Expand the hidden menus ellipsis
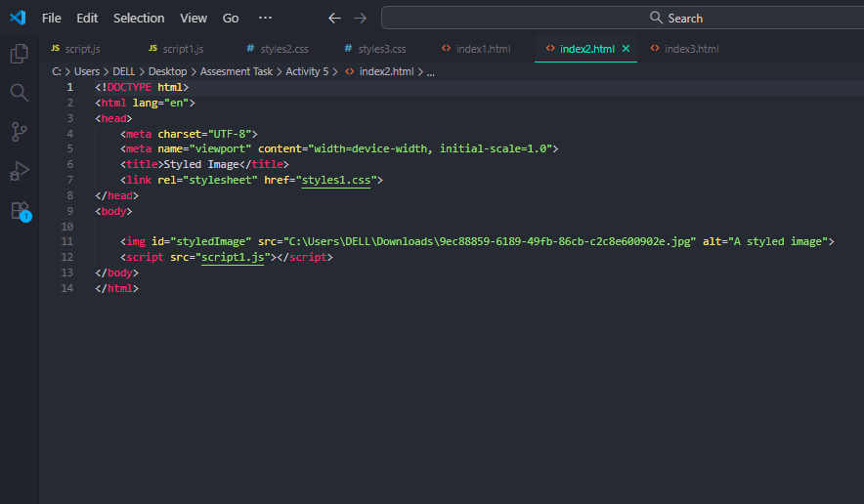 point(265,18)
